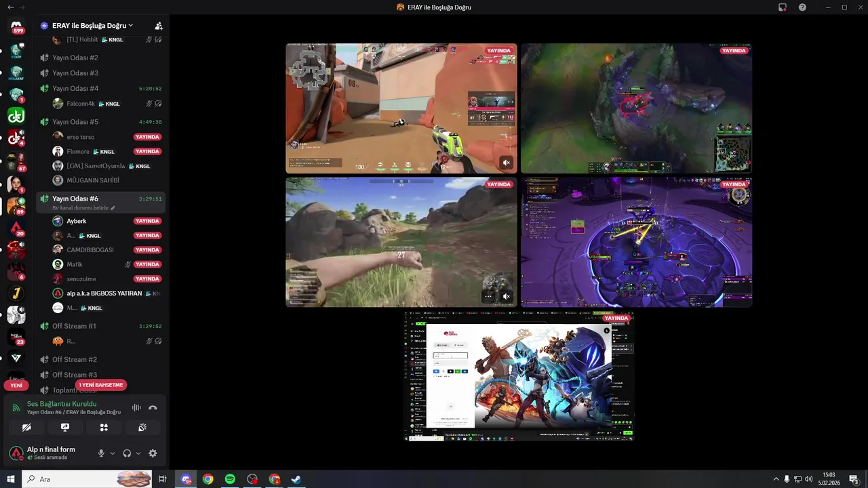Click the YENİ unread servers pill

click(x=16, y=385)
